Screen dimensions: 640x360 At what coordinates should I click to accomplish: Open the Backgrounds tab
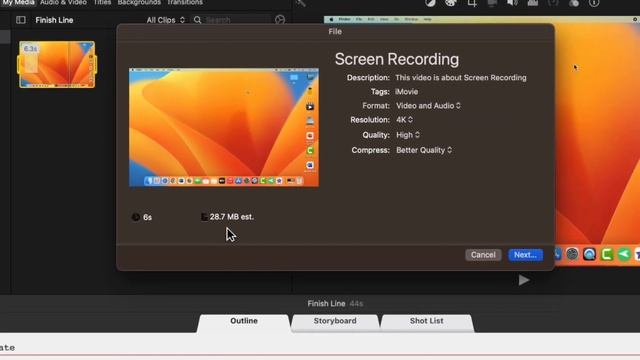(x=139, y=2)
